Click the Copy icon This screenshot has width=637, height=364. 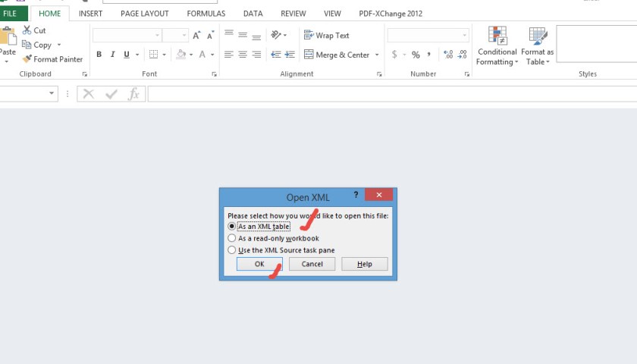pyautogui.click(x=27, y=45)
